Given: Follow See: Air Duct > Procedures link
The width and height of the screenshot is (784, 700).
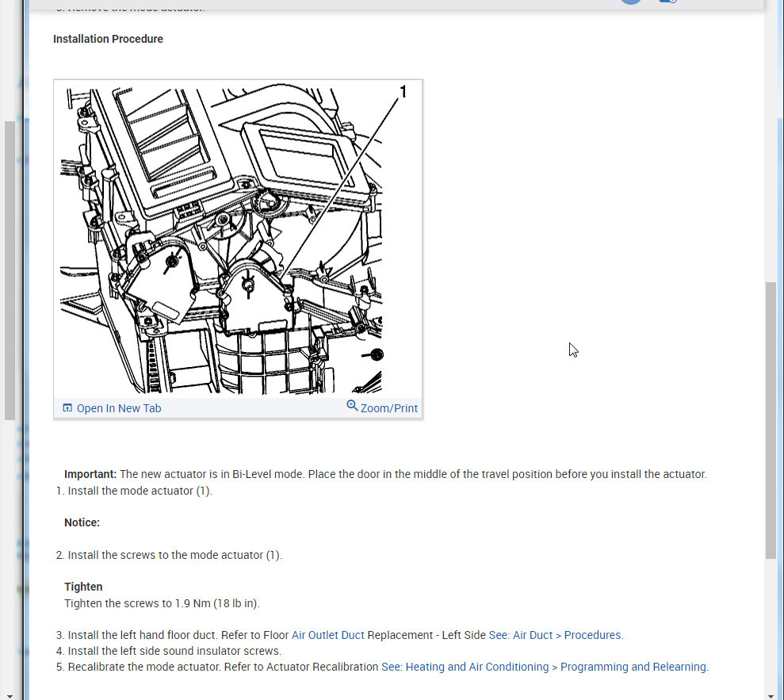Looking at the screenshot, I should (x=556, y=635).
